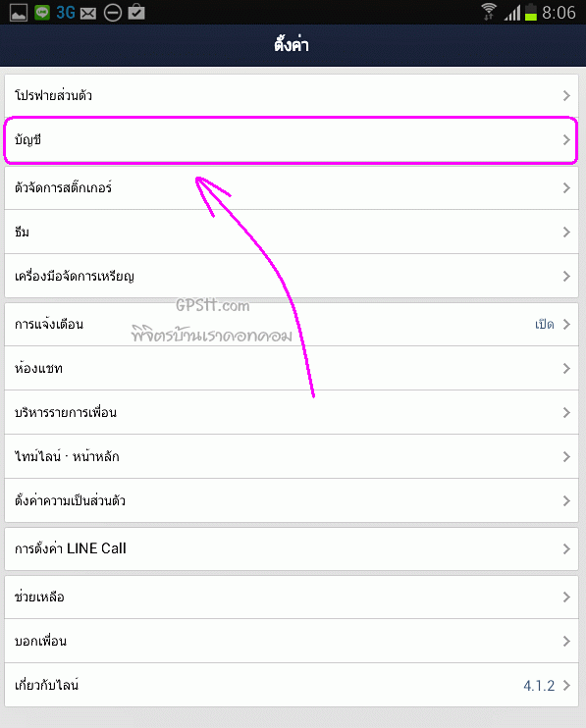Expand ตัวจัดการสติ๊กเกอร์ chevron arrow
Viewport: 586px width, 728px height.
pyautogui.click(x=566, y=188)
